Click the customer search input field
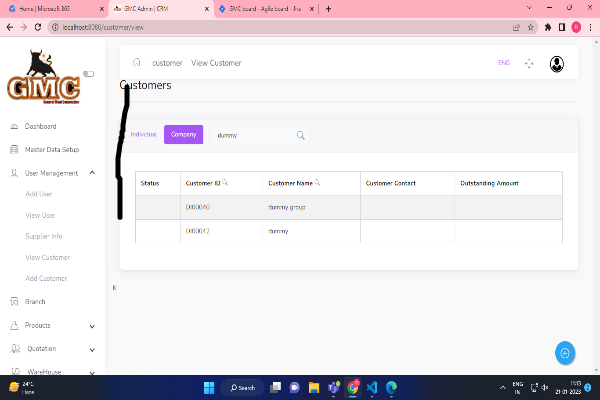The width and height of the screenshot is (600, 400). 250,135
